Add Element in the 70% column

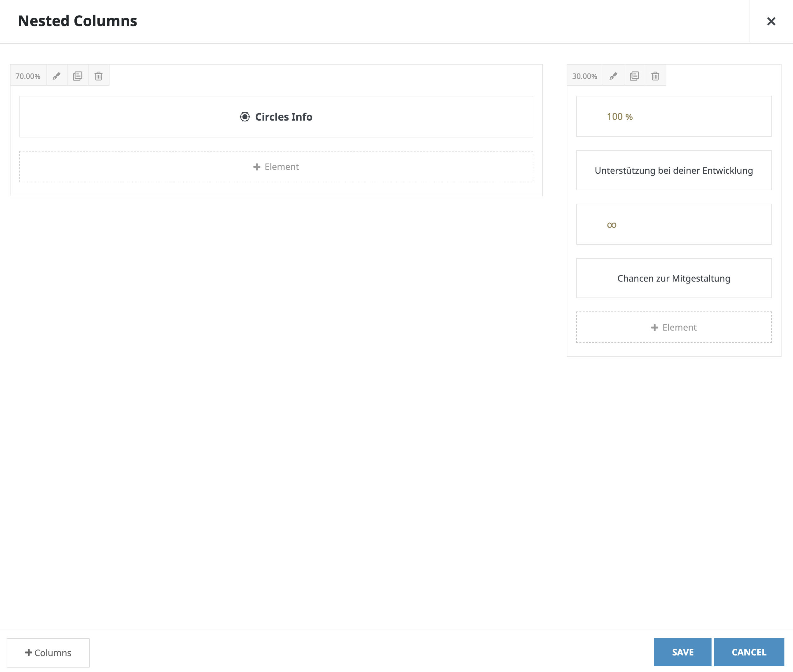276,167
